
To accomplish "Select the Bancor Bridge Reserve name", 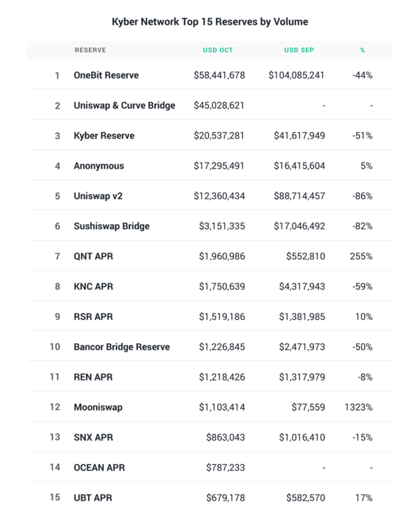I will (x=122, y=347).
